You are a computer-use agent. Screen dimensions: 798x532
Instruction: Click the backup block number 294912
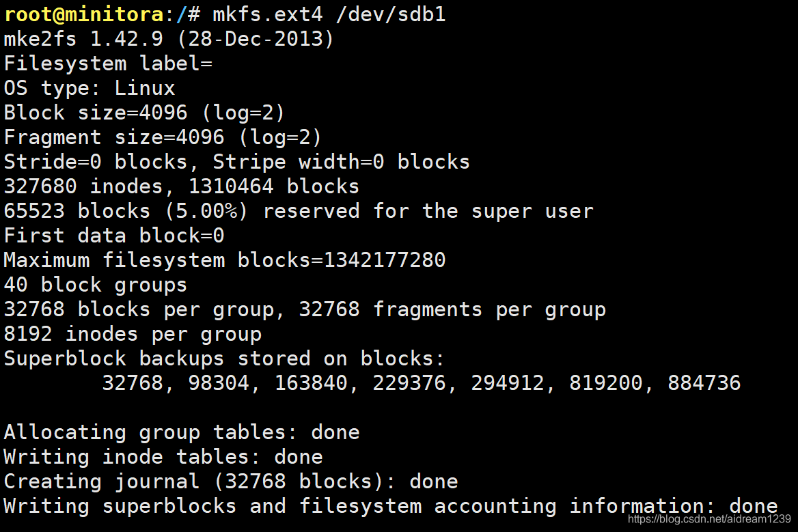pyautogui.click(x=508, y=383)
